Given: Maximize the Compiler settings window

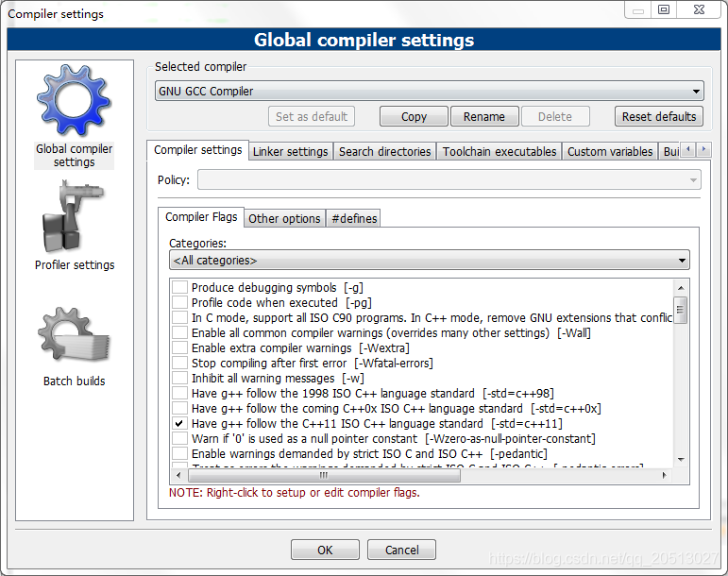Looking at the screenshot, I should point(664,9).
